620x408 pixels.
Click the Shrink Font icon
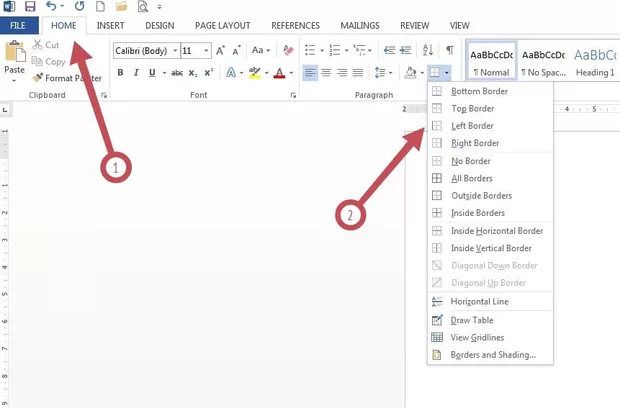click(x=236, y=51)
